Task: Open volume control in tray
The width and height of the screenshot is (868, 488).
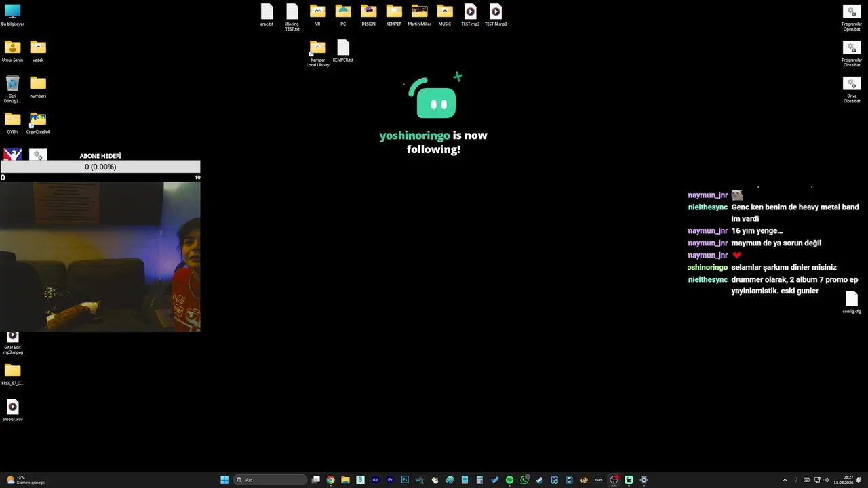Action: pos(826,480)
